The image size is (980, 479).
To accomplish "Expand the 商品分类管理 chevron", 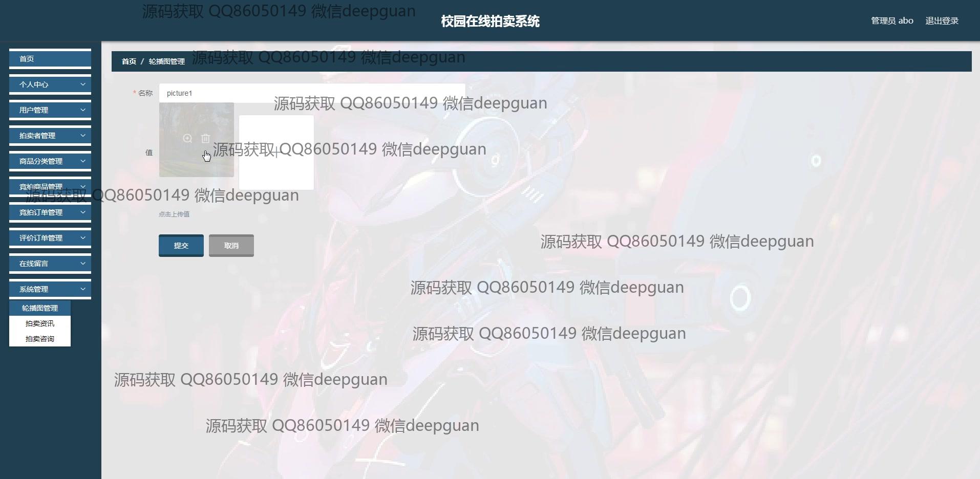I will coord(83,161).
